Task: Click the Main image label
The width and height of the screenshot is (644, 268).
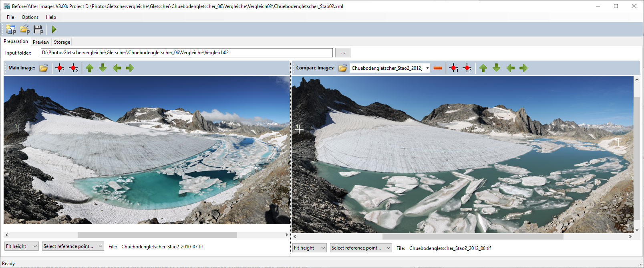Action: pyautogui.click(x=22, y=68)
